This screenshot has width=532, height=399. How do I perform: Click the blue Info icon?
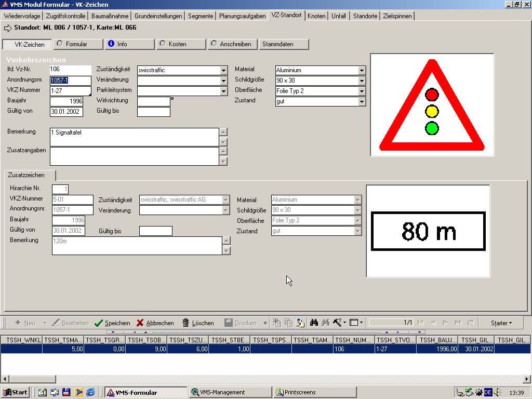click(x=111, y=44)
